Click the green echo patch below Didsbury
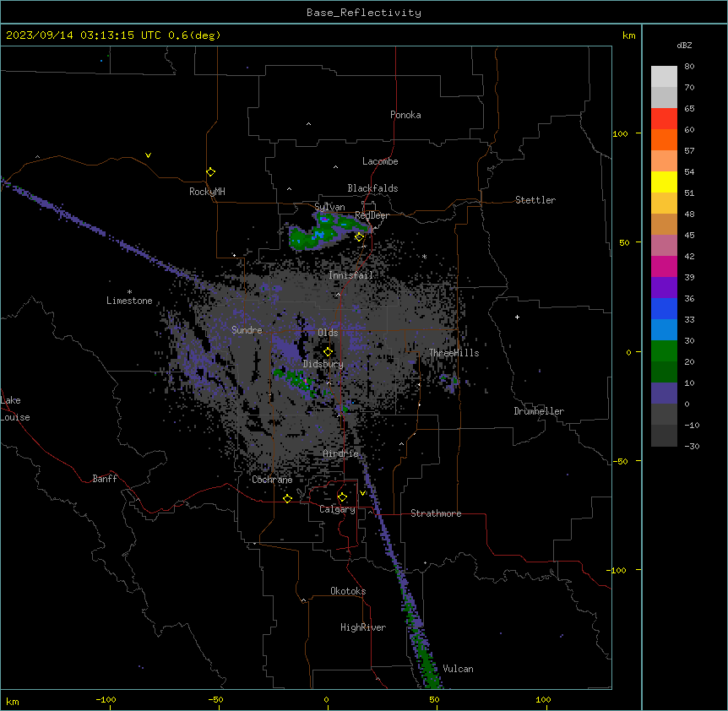This screenshot has height=711, width=728. click(x=297, y=381)
